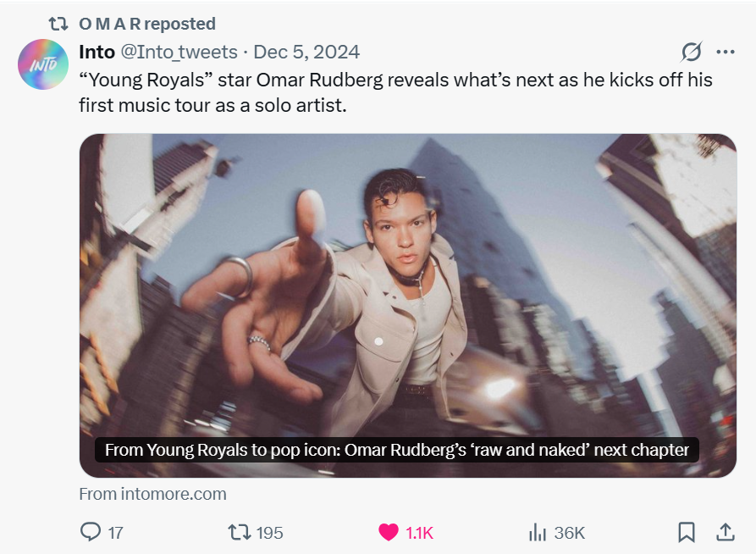Open the Into display name link
756x554 pixels.
click(97, 52)
